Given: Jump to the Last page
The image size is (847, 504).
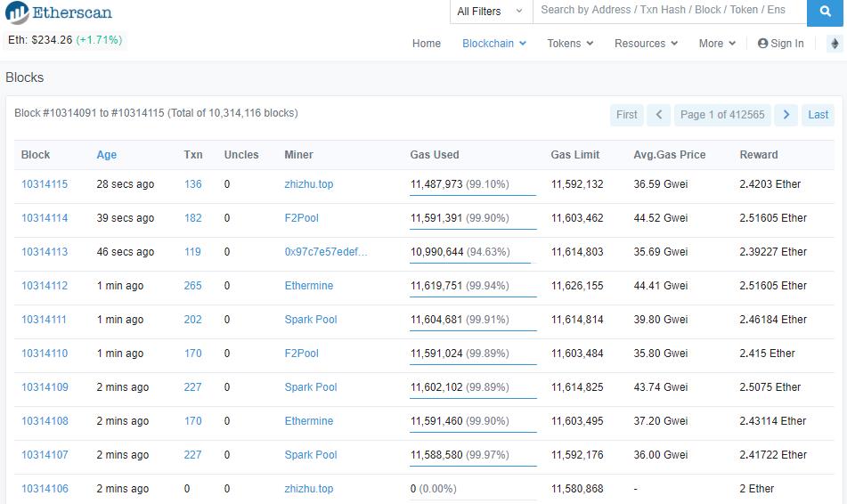Looking at the screenshot, I should [x=818, y=115].
